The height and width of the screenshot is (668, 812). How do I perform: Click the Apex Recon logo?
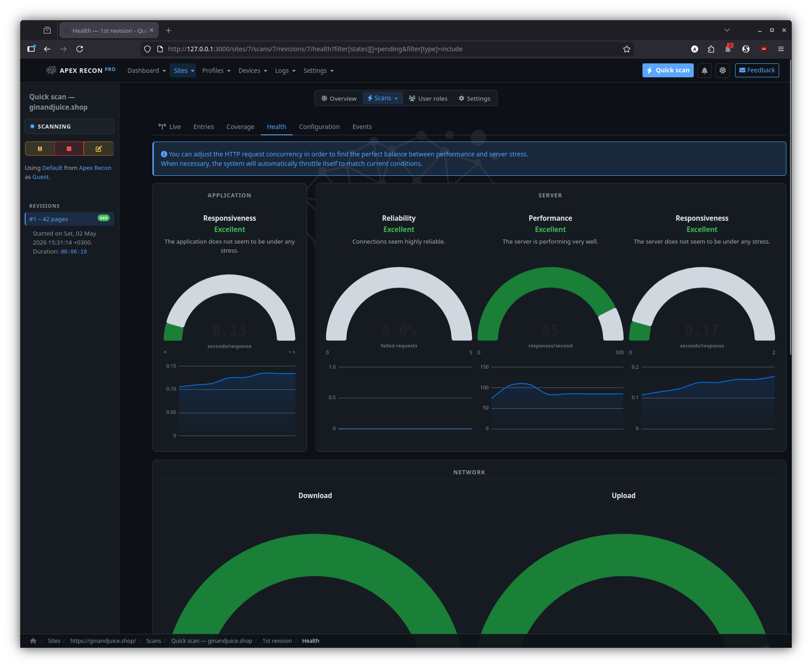click(81, 70)
